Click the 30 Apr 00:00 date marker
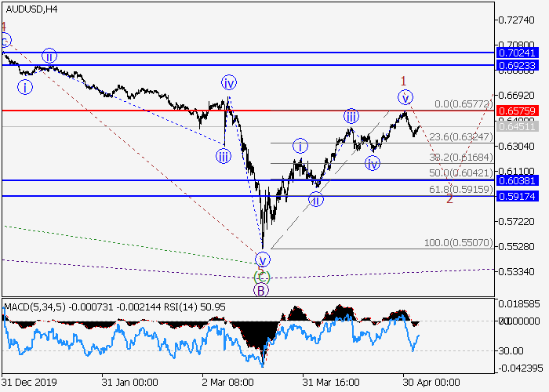 [431, 383]
